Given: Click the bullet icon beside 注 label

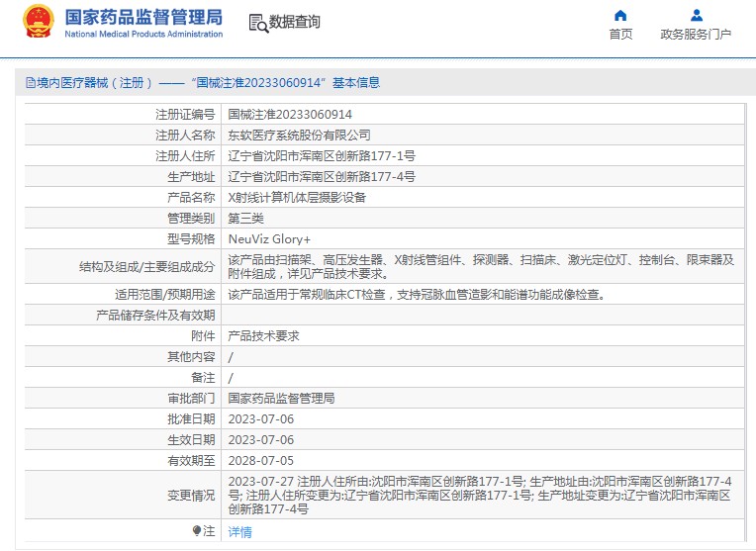Looking at the screenshot, I should pyautogui.click(x=197, y=531).
